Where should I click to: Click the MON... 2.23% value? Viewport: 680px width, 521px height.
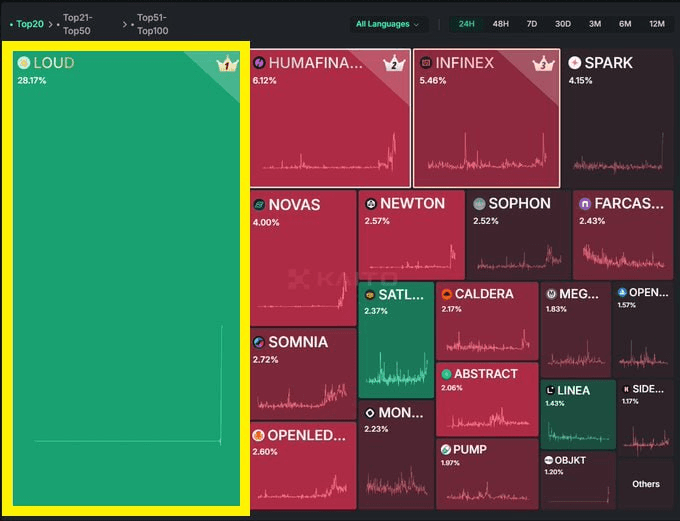(x=376, y=429)
